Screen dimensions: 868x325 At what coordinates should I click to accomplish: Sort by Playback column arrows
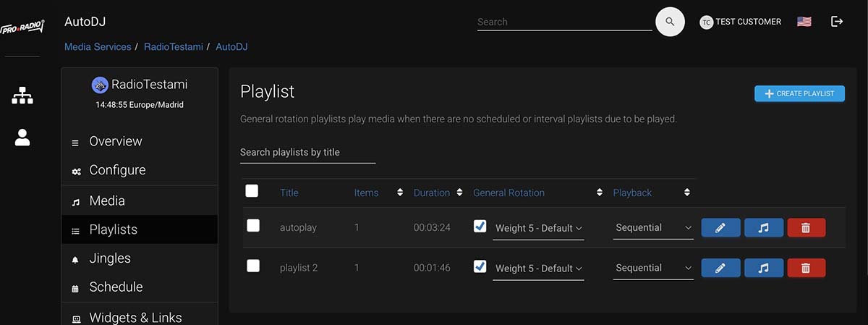coord(687,193)
